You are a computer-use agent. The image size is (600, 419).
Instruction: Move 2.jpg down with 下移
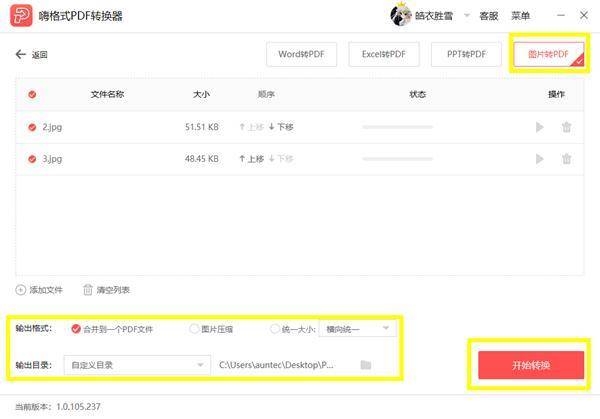pos(281,127)
